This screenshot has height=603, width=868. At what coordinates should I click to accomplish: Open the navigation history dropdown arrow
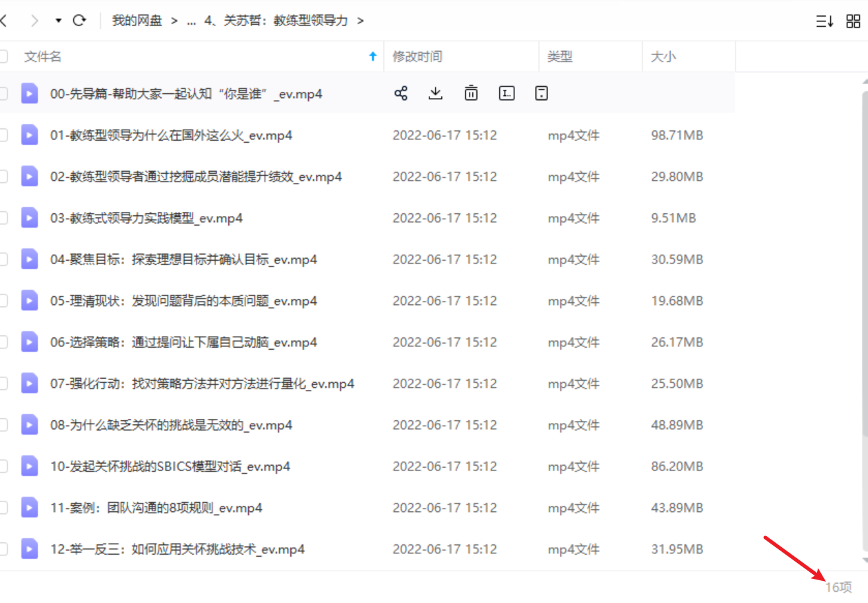point(59,21)
